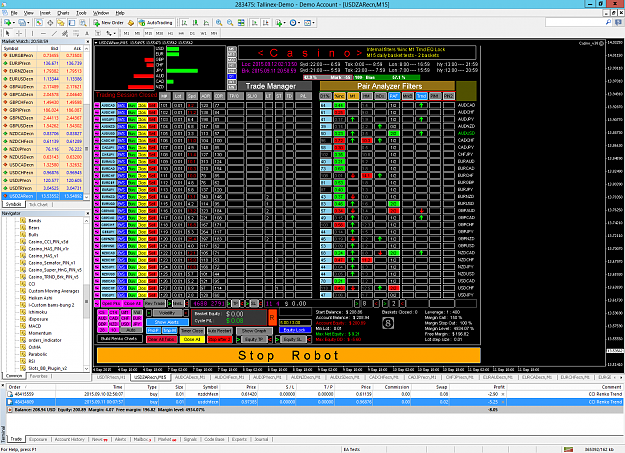625x453 pixels.
Task: Click the Profiles toolbar icon
Action: pos(22,23)
